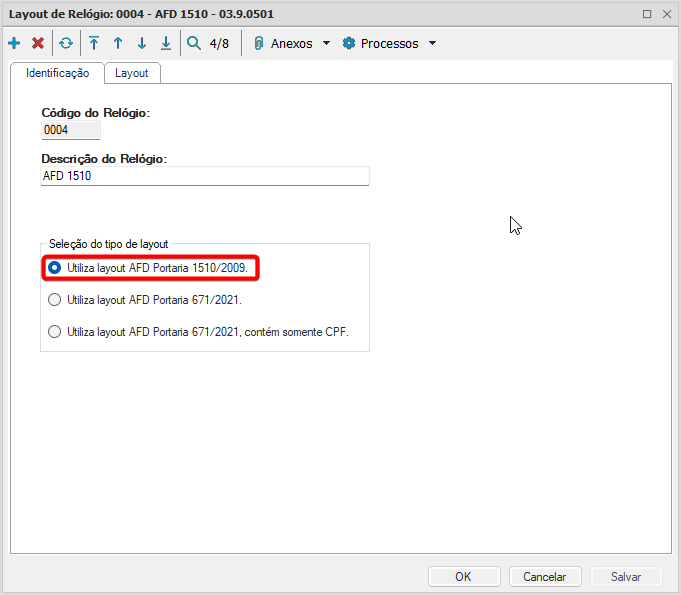Screen dimensions: 681x595
Task: Open search with the magnifying glass icon
Action: click(x=194, y=43)
